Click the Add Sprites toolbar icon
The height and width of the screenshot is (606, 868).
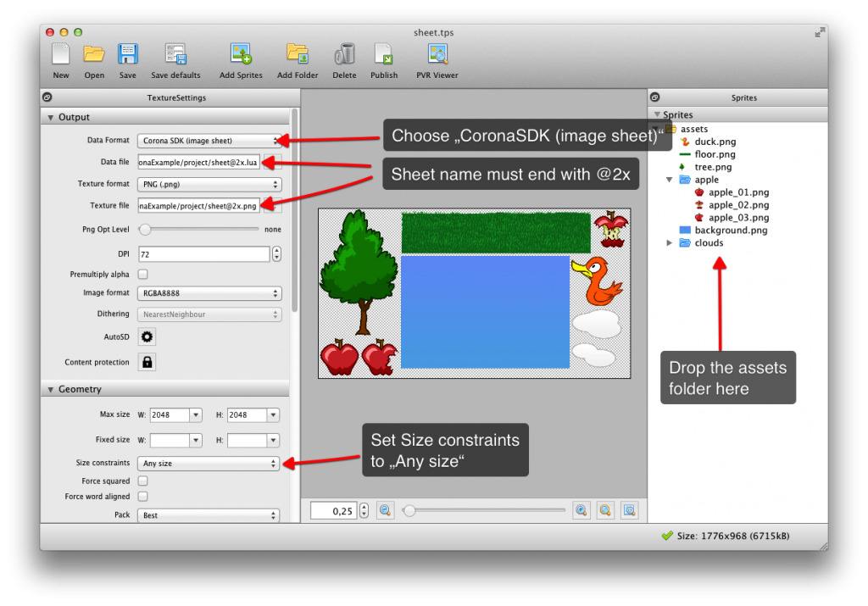click(241, 55)
